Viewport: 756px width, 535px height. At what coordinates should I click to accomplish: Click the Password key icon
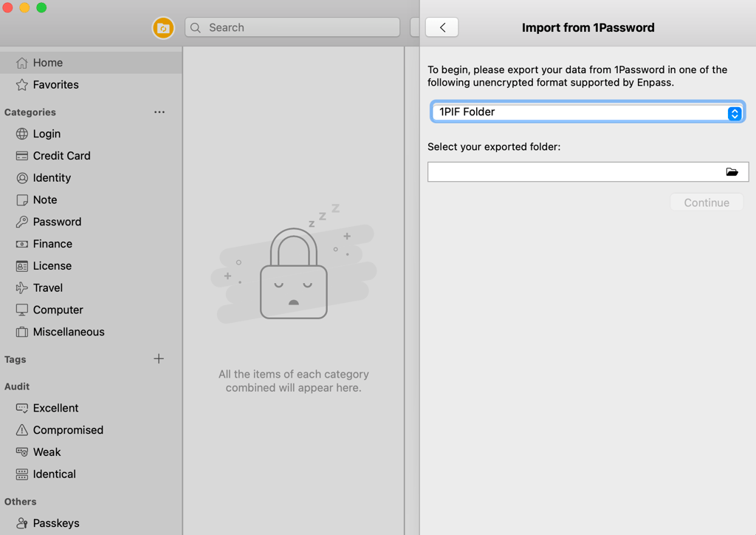(21, 222)
